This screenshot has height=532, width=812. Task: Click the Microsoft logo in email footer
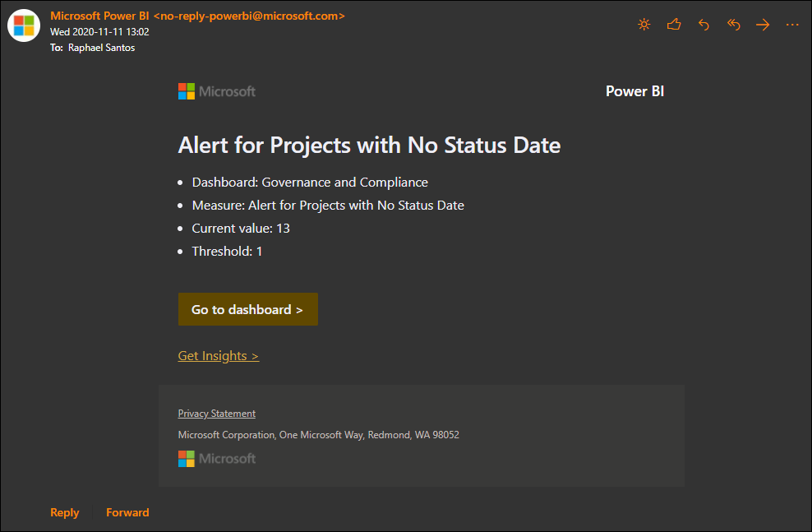217,459
